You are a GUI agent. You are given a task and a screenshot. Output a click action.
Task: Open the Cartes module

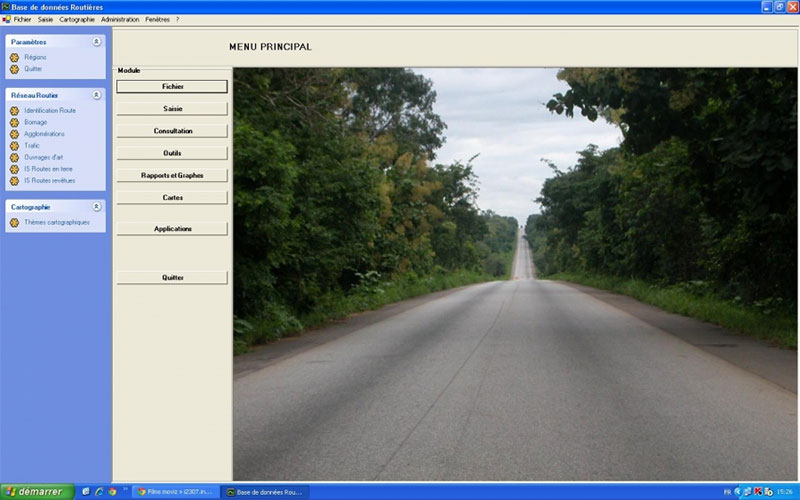[172, 197]
